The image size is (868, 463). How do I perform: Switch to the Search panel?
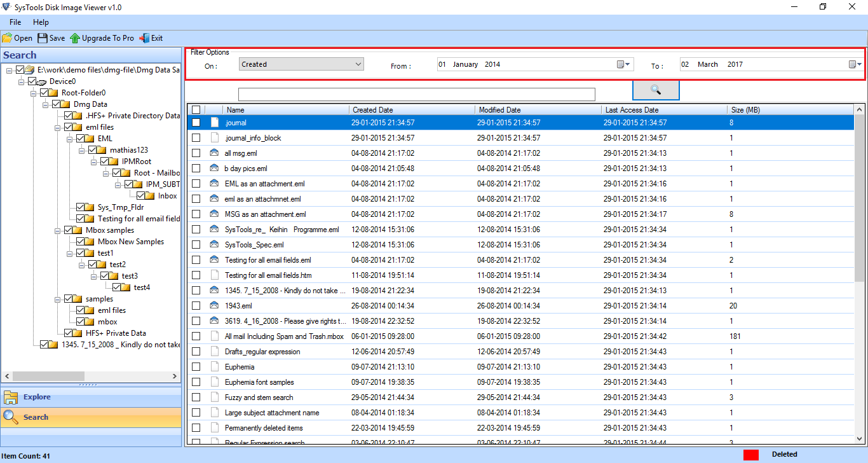click(x=35, y=417)
